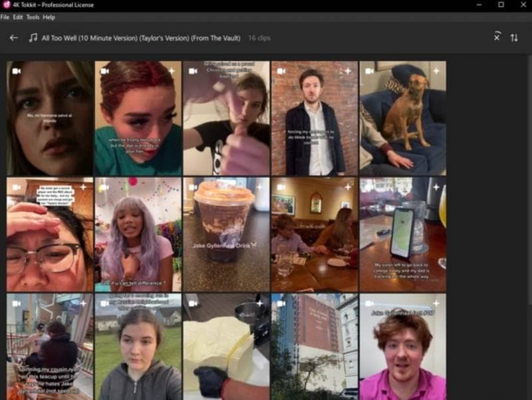This screenshot has width=532, height=400.
Task: Open the woman with glasses crying clip
Action: pyautogui.click(x=49, y=235)
